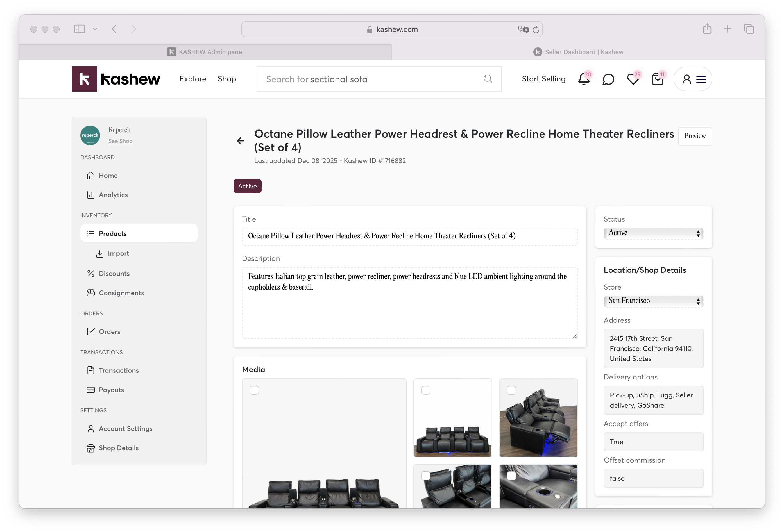Screen dimensions: 784x532
Task: Open the shopping bag cart icon
Action: (x=658, y=79)
